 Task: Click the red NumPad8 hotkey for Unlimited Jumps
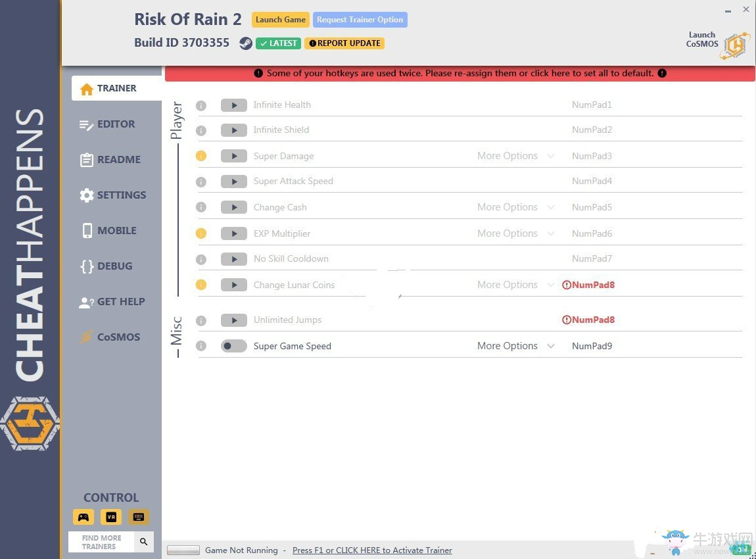click(x=589, y=320)
